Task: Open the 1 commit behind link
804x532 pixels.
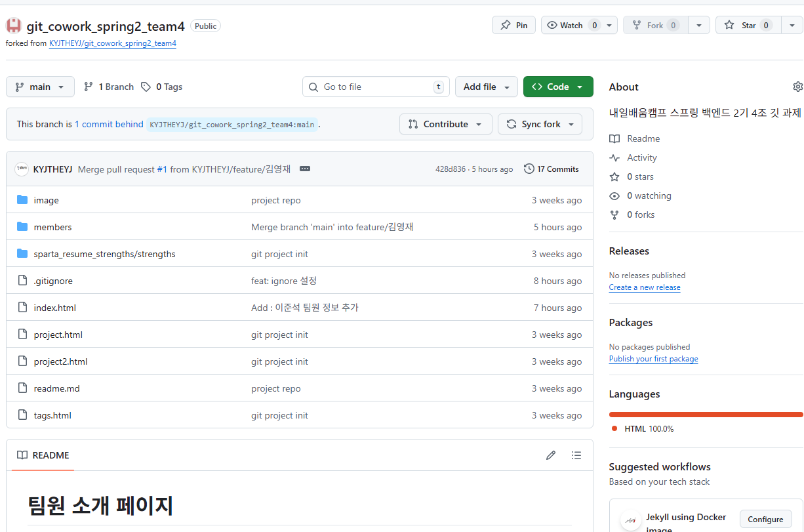Action: 109,124
